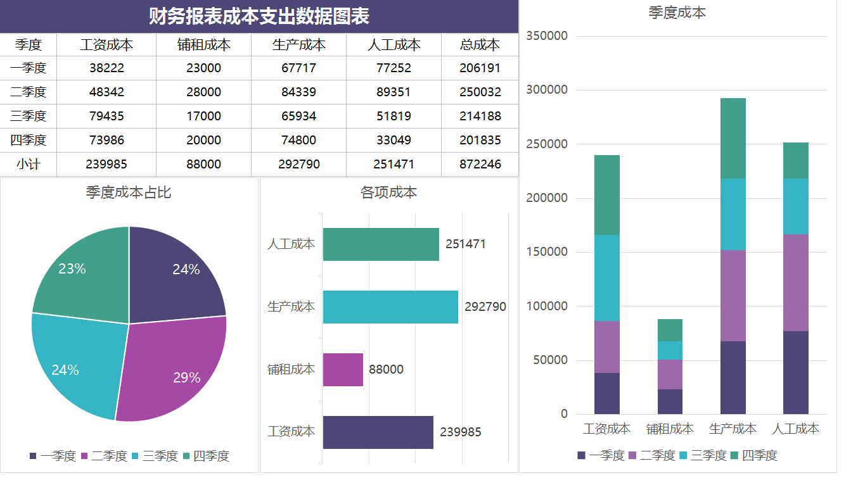Viewport: 858px width, 504px height.
Task: Click the 人工成本 label under stacked column chart
Action: pyautogui.click(x=796, y=429)
